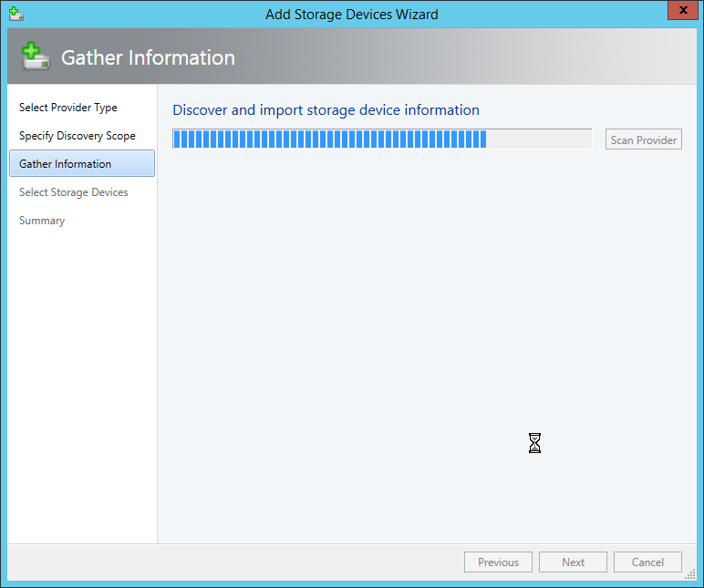Click the 'Discover and import storage device information' heading
Image resolution: width=704 pixels, height=588 pixels.
click(326, 110)
